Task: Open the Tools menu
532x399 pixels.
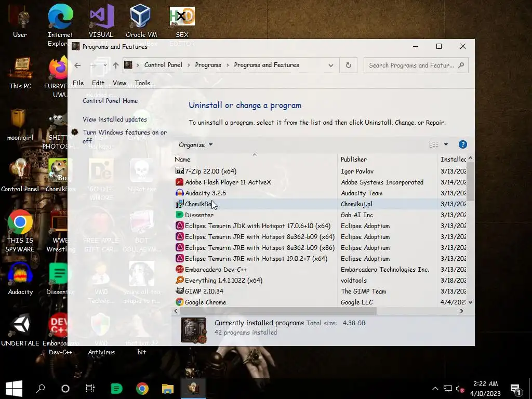Action: pos(142,83)
